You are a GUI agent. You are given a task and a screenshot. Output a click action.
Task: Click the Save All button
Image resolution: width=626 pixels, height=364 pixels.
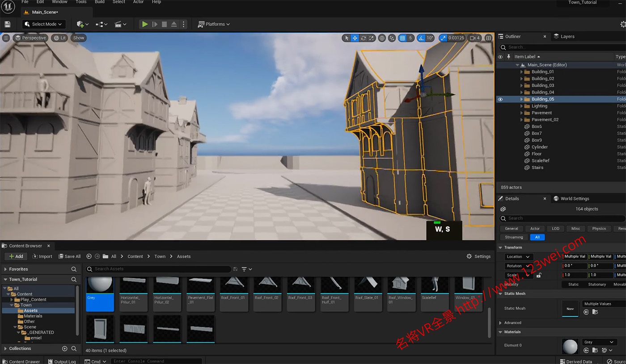pyautogui.click(x=69, y=256)
